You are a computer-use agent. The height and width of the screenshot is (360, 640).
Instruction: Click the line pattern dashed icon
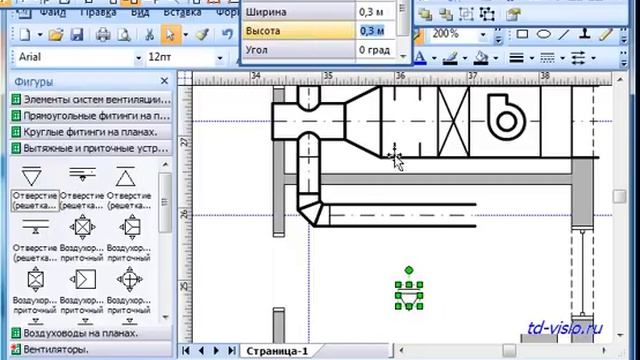[547, 58]
